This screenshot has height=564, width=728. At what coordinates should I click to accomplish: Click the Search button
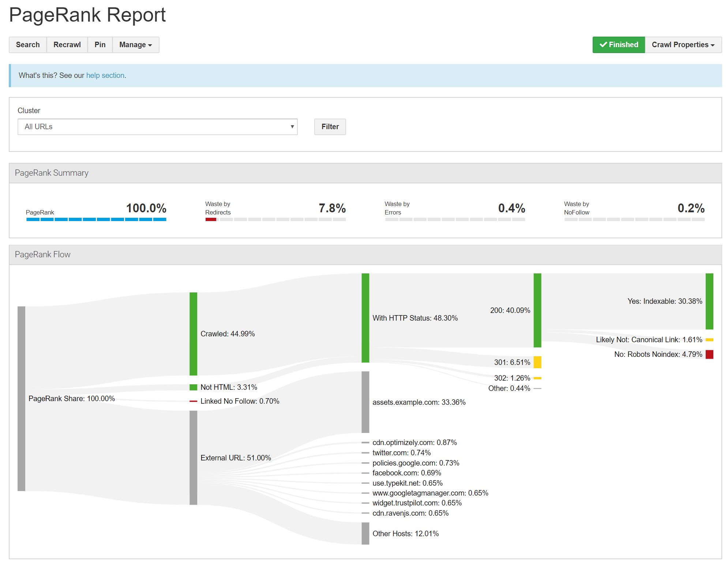point(28,45)
